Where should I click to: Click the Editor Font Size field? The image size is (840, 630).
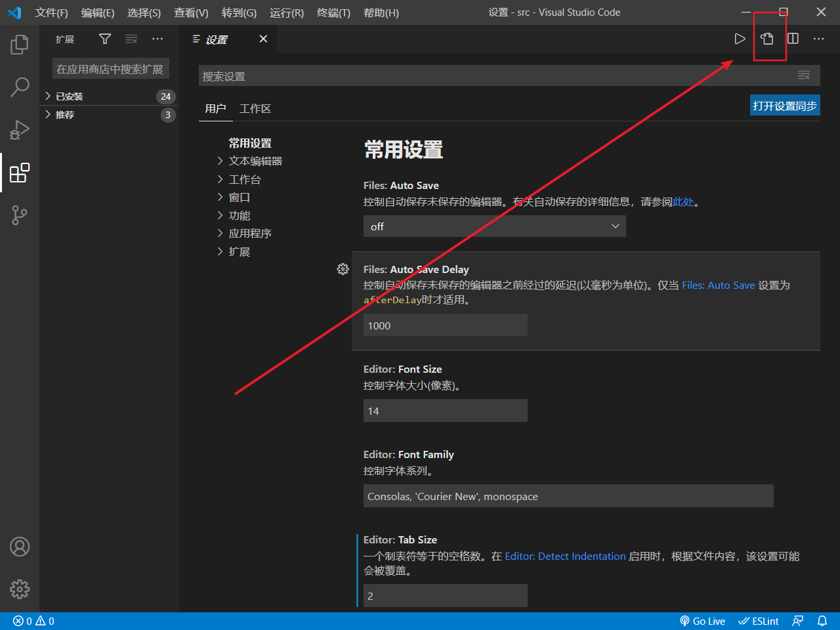446,411
